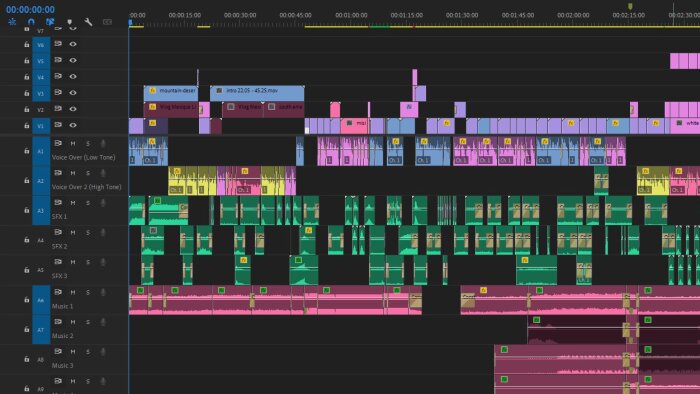The height and width of the screenshot is (394, 700).
Task: Toggle sync lock on A1 track
Action: (58, 143)
